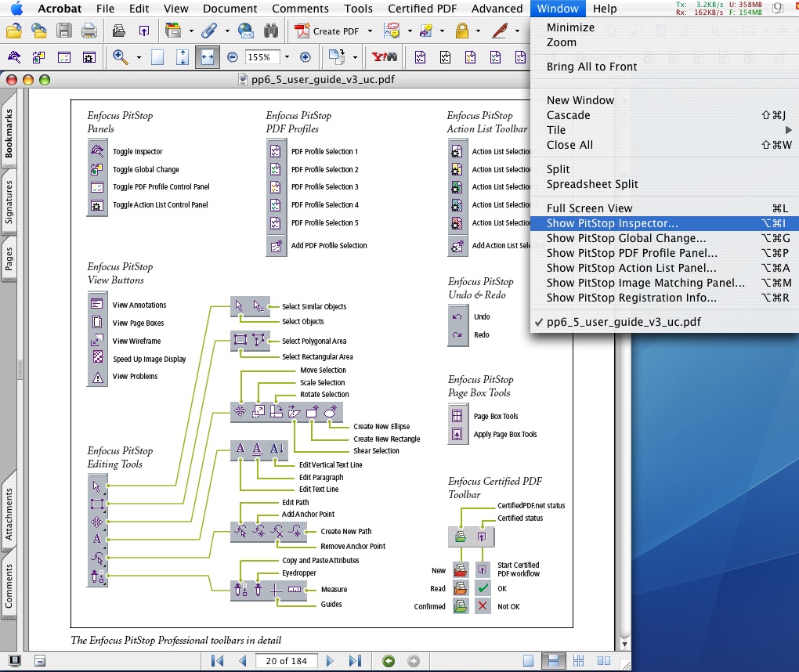Toggle the Action List Control Panel icon

coord(89,57)
